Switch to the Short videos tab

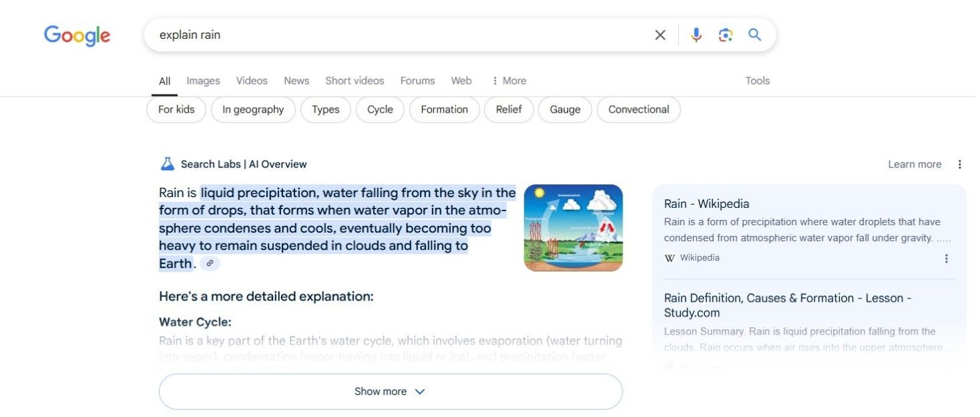pyautogui.click(x=355, y=81)
